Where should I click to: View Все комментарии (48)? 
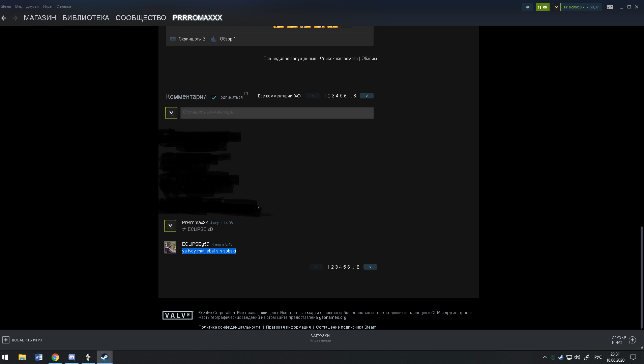[x=279, y=96]
